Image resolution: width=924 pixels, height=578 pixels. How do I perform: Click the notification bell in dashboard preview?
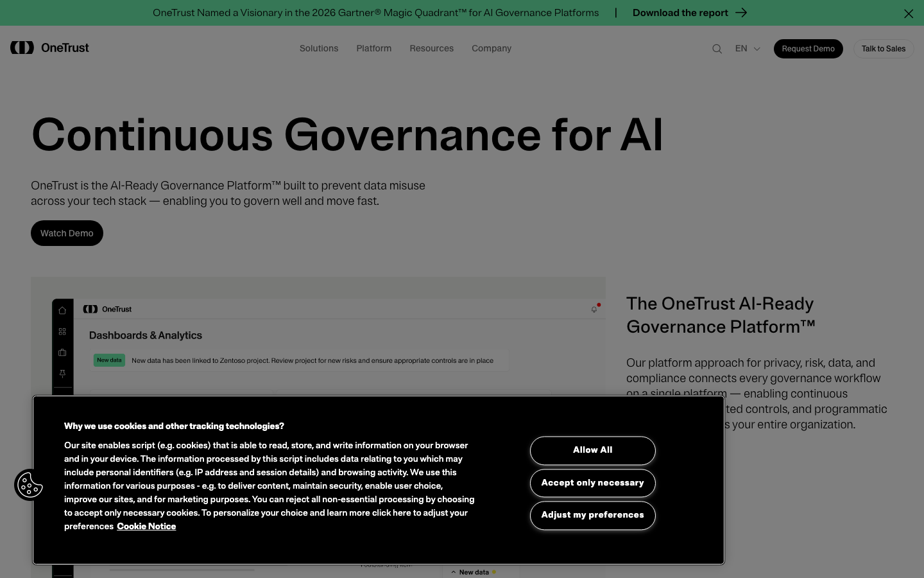[594, 309]
